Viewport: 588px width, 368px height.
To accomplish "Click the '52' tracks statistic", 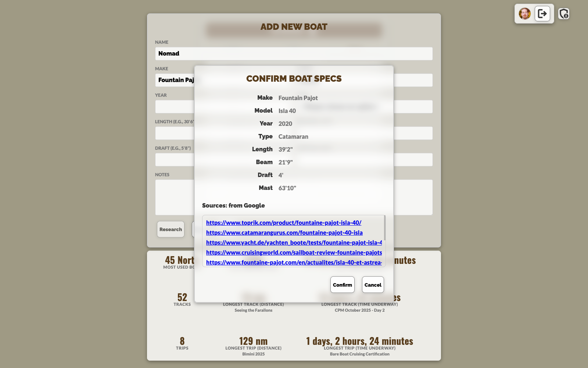I will 182,297.
